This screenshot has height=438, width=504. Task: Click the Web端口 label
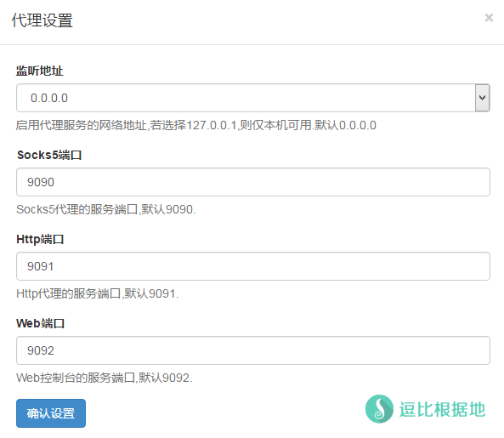tap(41, 323)
